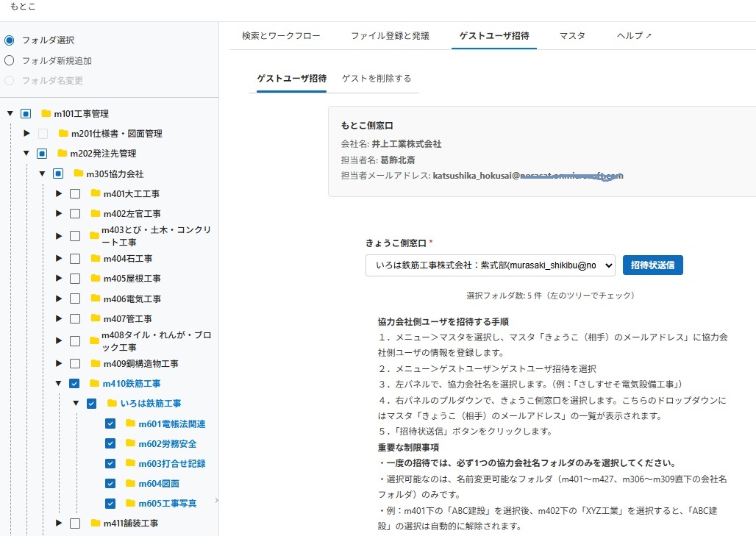Image resolution: width=756 pixels, height=536 pixels.
Task: Expand the m411舗装工事 tree node
Action: pyautogui.click(x=59, y=524)
